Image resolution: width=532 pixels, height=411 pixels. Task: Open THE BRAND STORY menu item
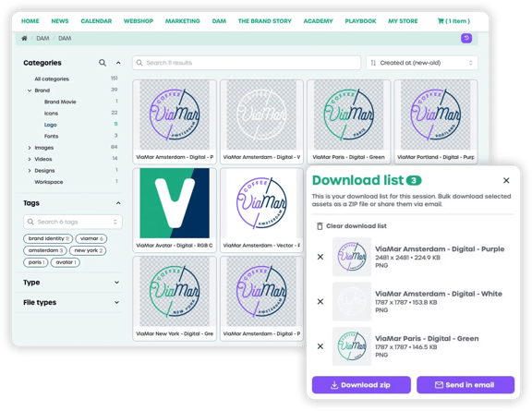[265, 21]
